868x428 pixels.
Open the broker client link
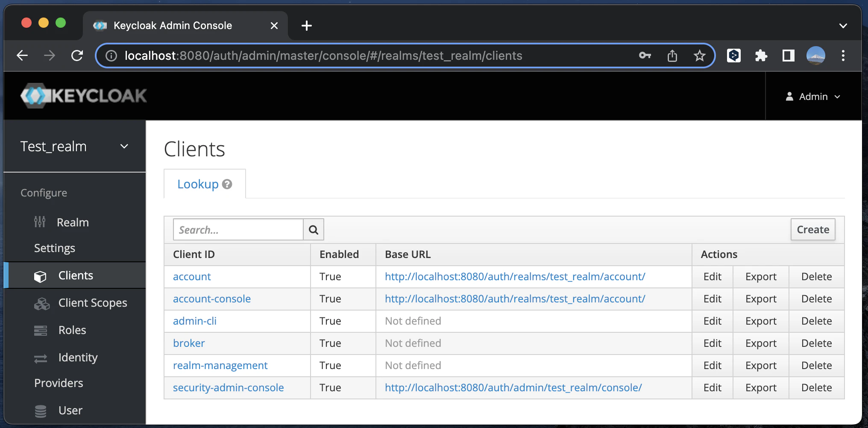(x=189, y=343)
